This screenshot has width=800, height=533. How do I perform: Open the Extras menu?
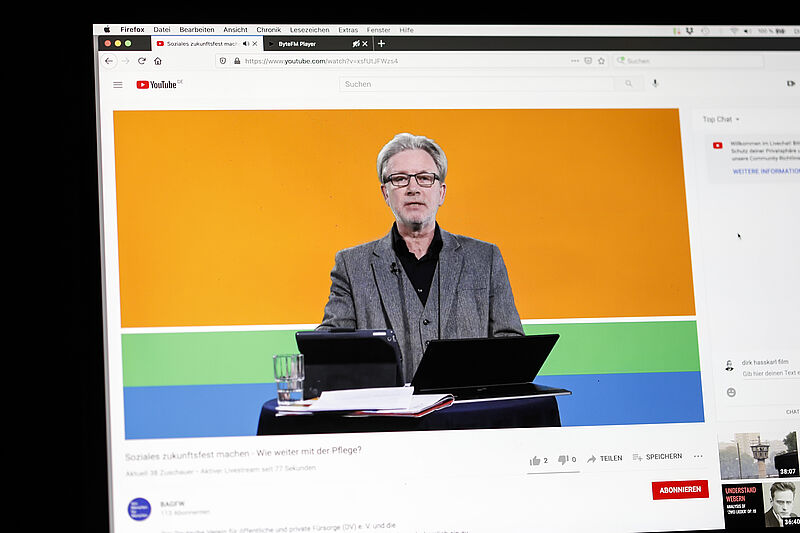348,30
